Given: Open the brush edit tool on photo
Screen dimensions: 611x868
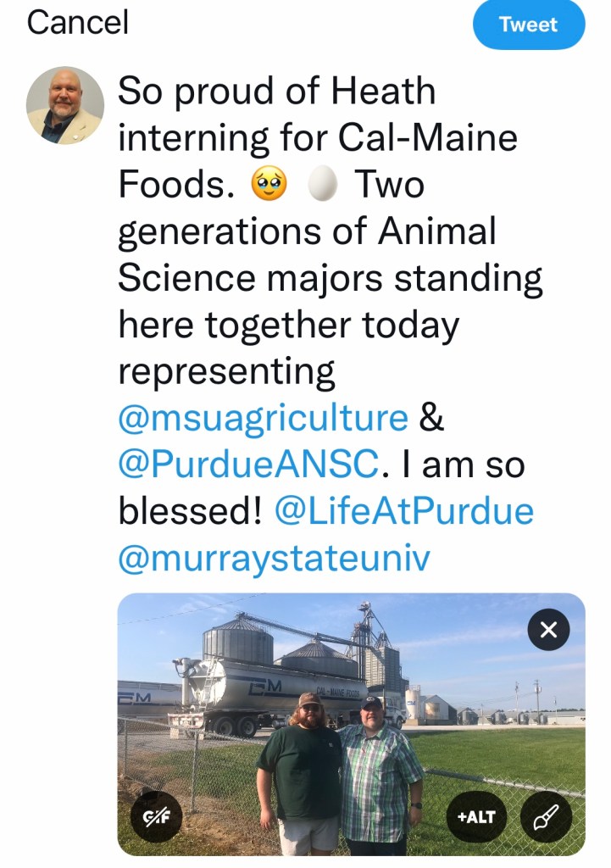Looking at the screenshot, I should [547, 817].
